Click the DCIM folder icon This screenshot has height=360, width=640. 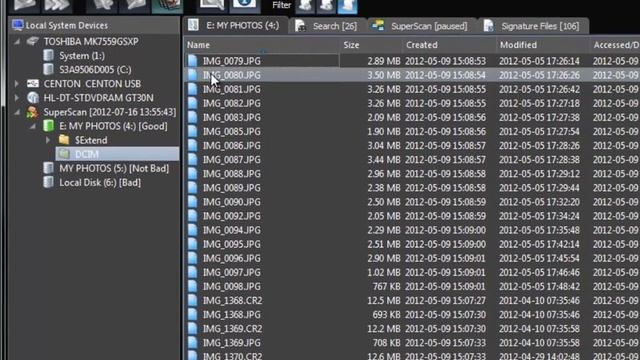point(64,154)
